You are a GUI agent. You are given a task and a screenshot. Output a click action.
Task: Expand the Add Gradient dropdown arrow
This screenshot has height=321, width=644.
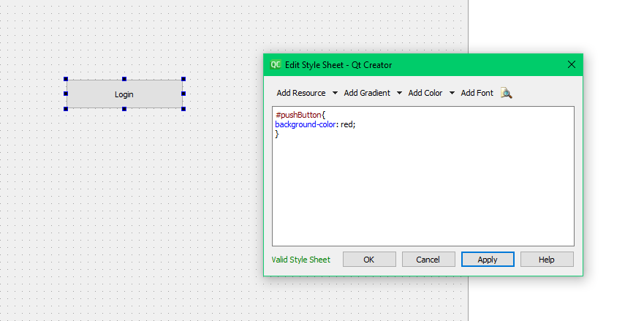[x=399, y=93]
